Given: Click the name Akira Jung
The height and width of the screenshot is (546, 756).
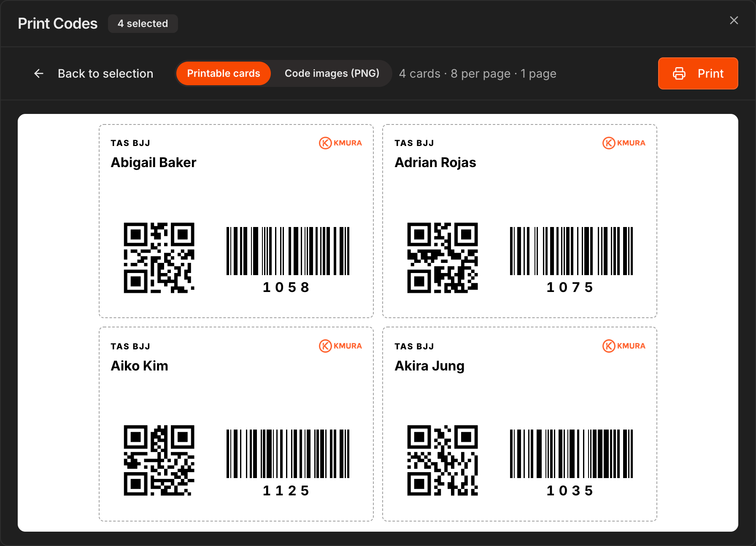Looking at the screenshot, I should [x=429, y=366].
